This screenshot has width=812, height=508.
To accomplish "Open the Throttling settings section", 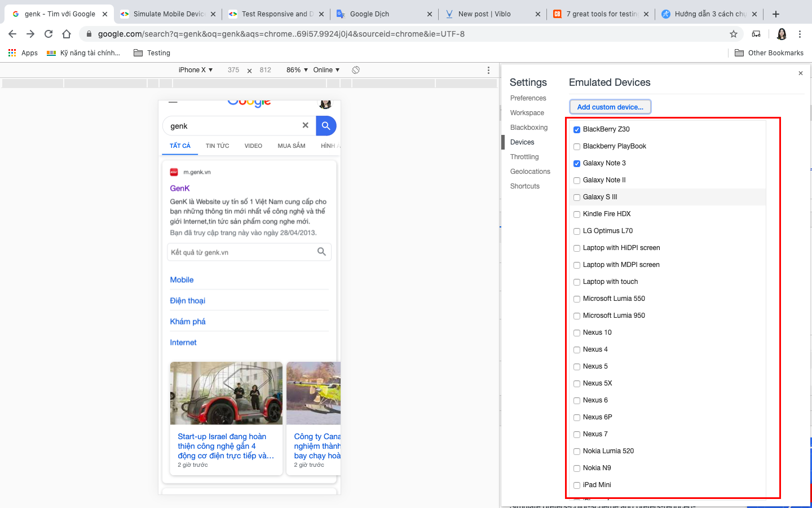I will tap(524, 157).
